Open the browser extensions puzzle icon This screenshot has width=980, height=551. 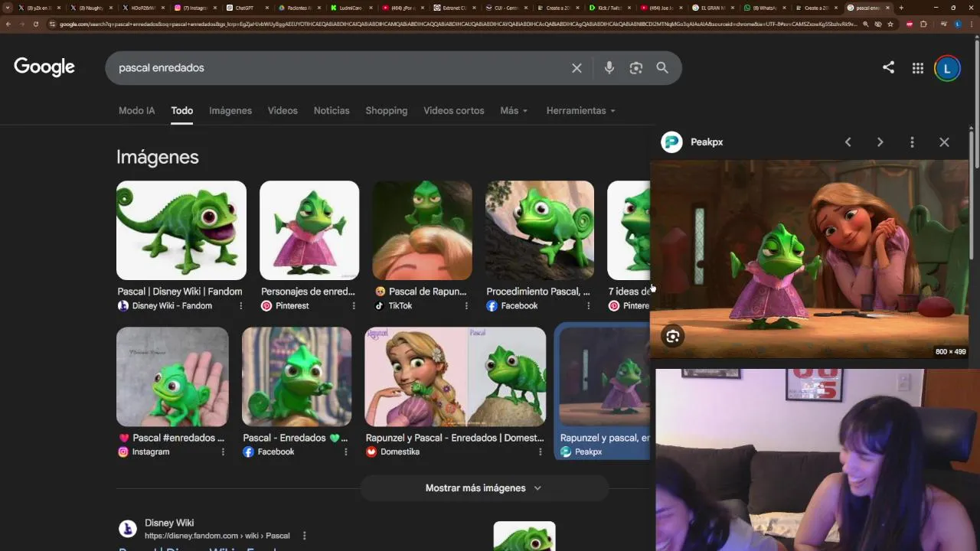tap(923, 24)
